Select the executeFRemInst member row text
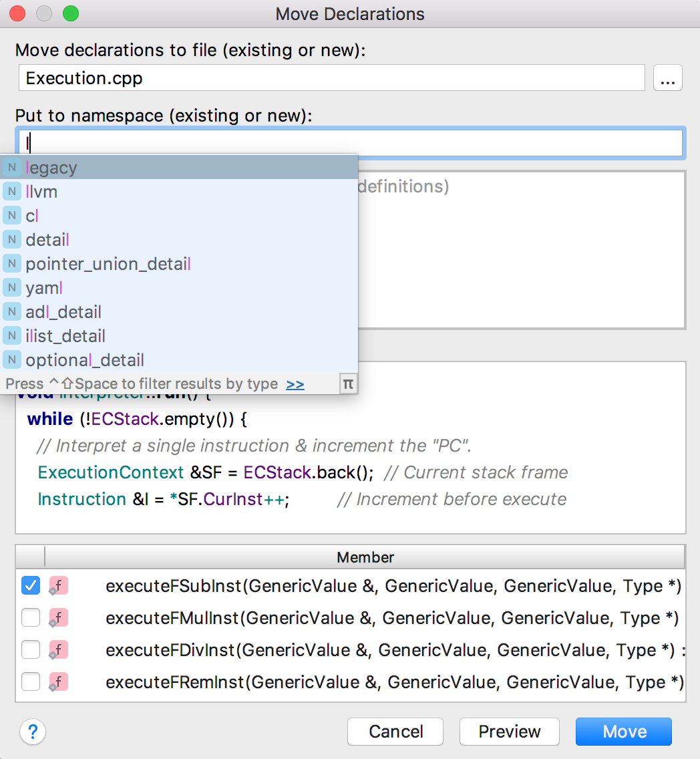This screenshot has height=759, width=700. tap(395, 681)
